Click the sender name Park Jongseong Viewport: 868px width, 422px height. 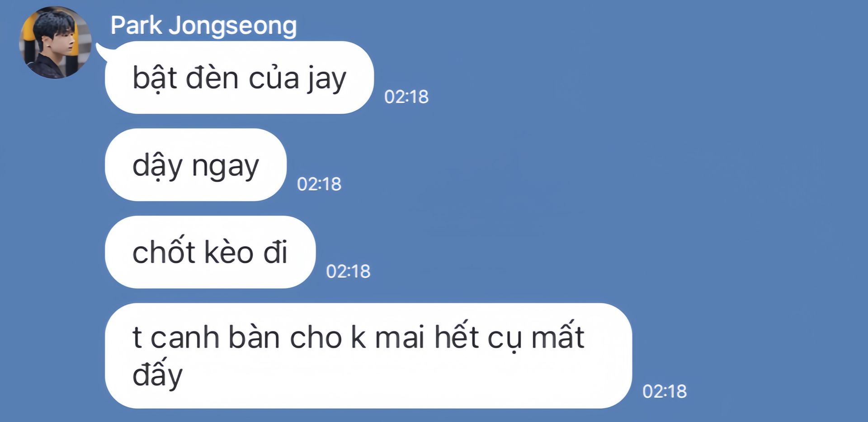point(203,25)
